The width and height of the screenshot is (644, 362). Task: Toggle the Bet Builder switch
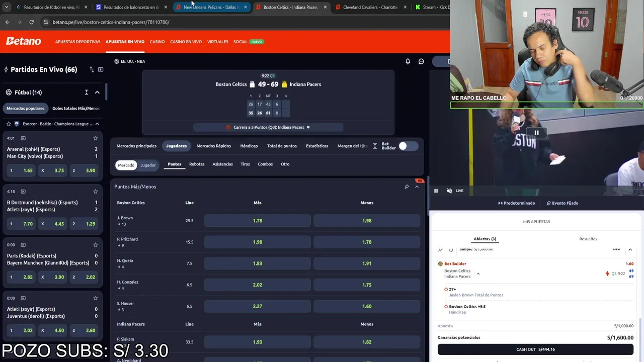point(408,146)
